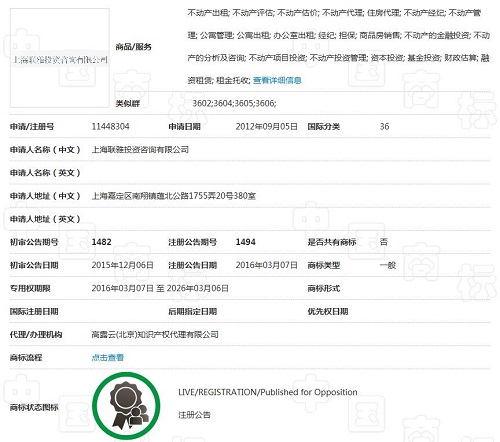Click the preliminary announcement date 2015年12月06日

point(122,265)
